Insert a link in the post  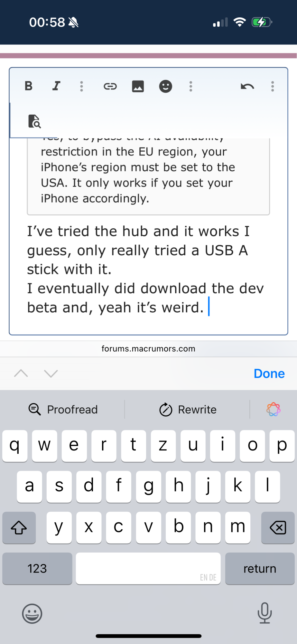coord(110,86)
